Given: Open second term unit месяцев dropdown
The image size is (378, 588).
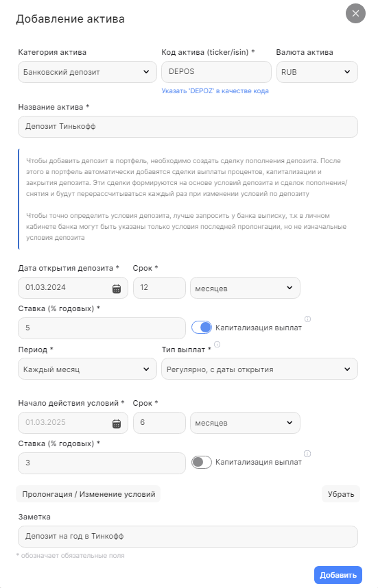Looking at the screenshot, I should point(245,423).
